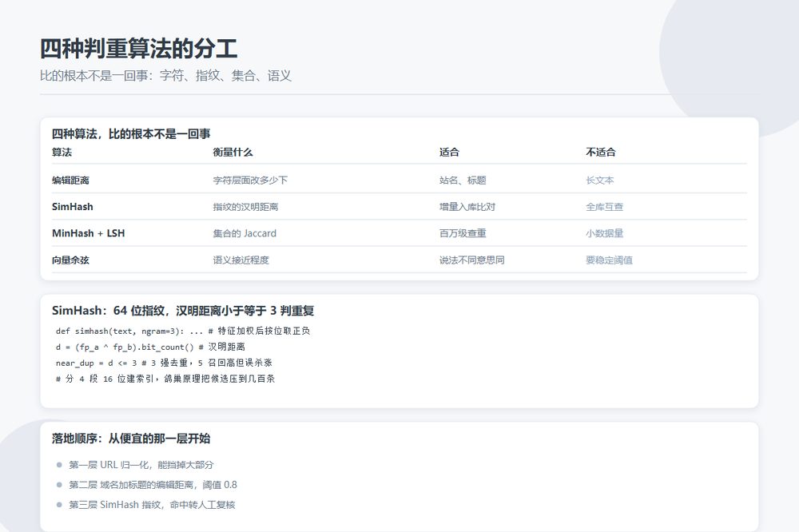
Task: Click the cell 集合的 Jaccard
Action: click(244, 233)
